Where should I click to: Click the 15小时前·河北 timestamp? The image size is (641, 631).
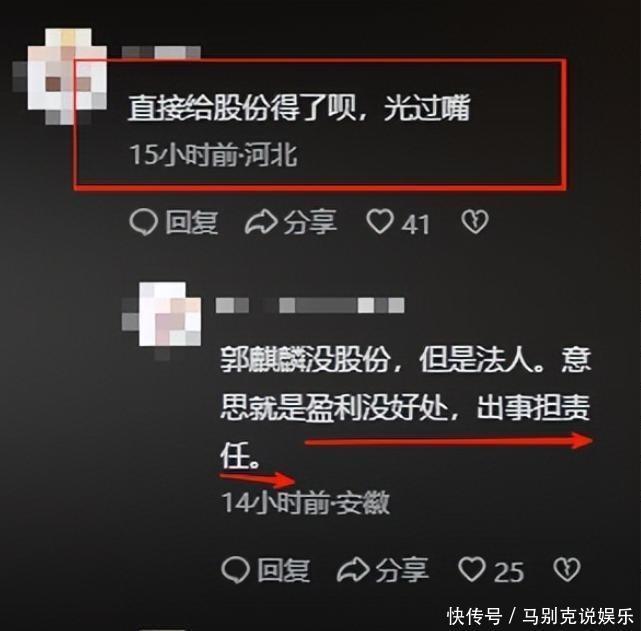coord(213,155)
